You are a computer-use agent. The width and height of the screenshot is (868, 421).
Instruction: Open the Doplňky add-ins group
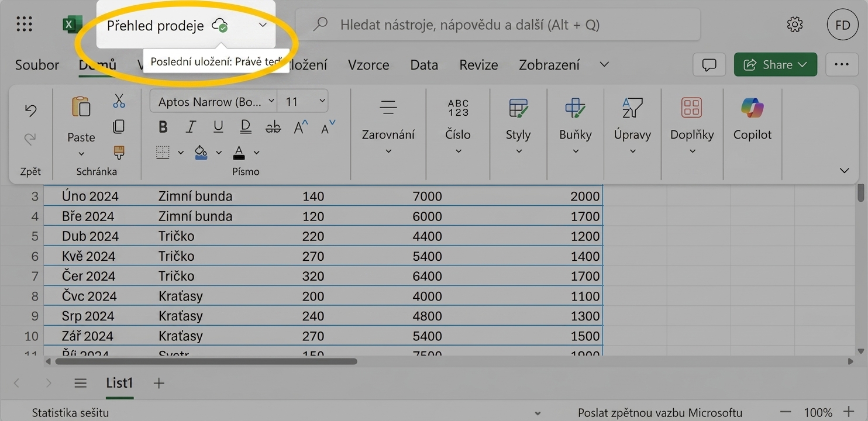pos(692,126)
